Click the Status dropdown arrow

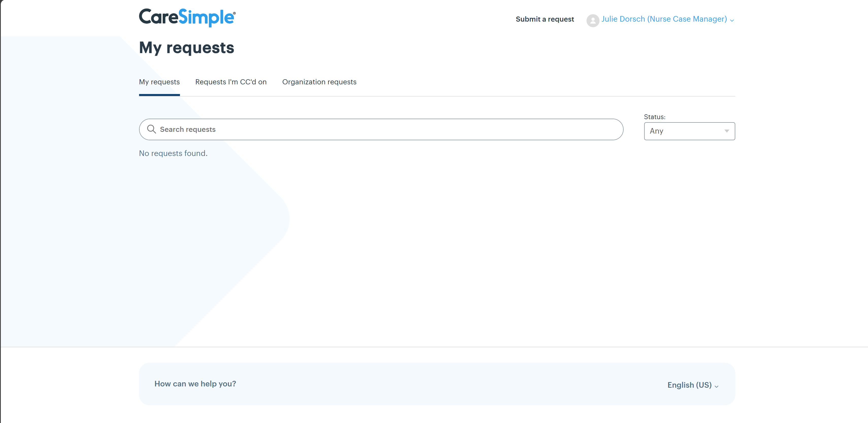click(x=726, y=131)
